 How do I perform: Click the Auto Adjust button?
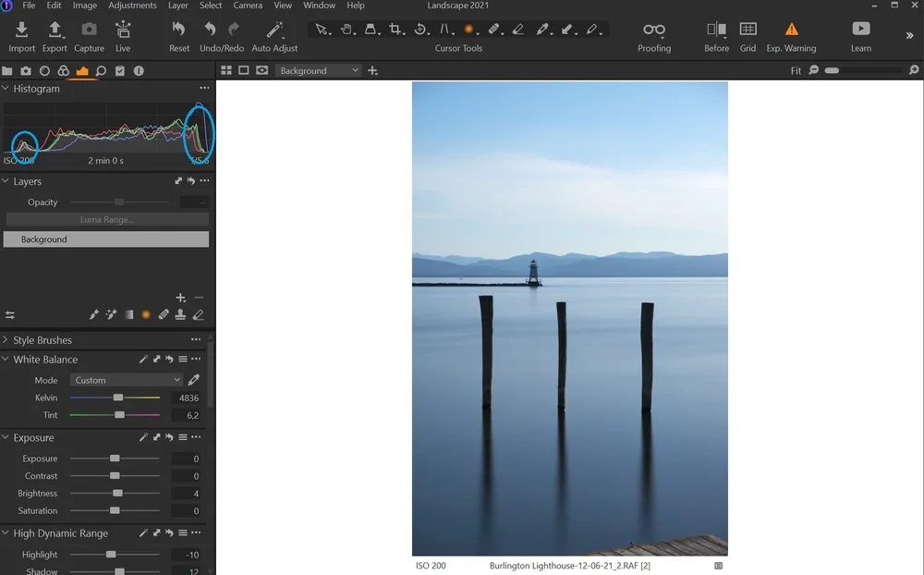click(x=274, y=35)
